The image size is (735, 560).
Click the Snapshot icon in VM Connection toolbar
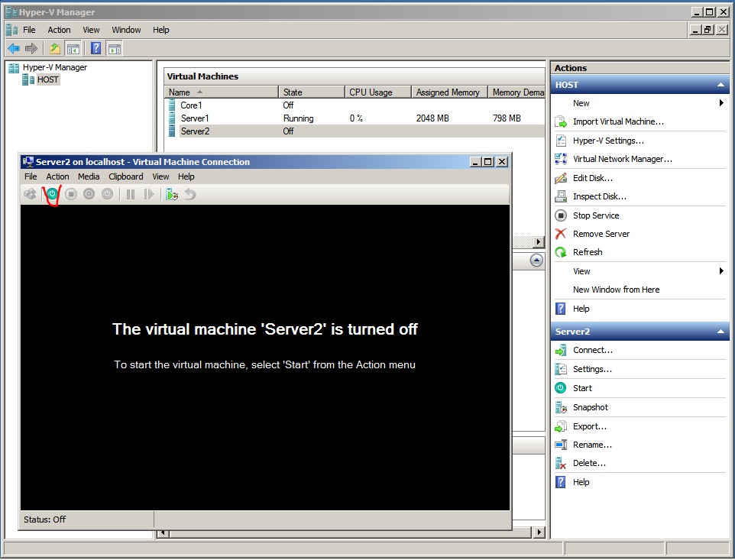172,194
